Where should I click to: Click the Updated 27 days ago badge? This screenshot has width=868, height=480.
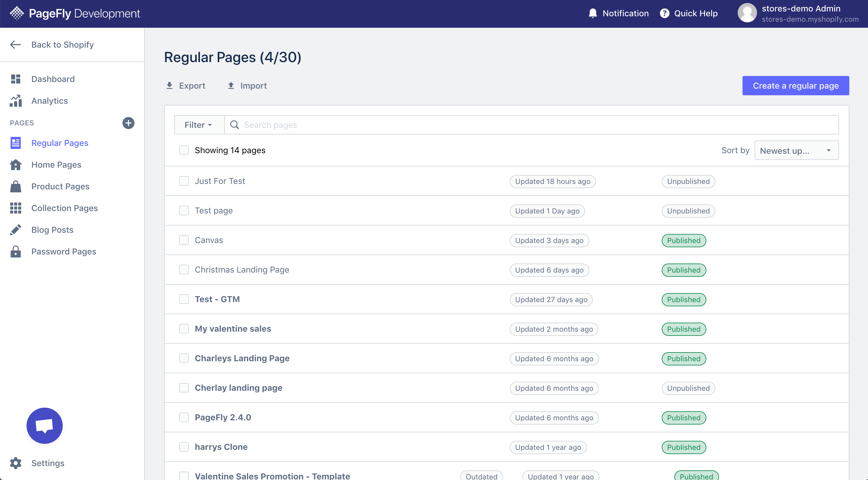tap(551, 299)
